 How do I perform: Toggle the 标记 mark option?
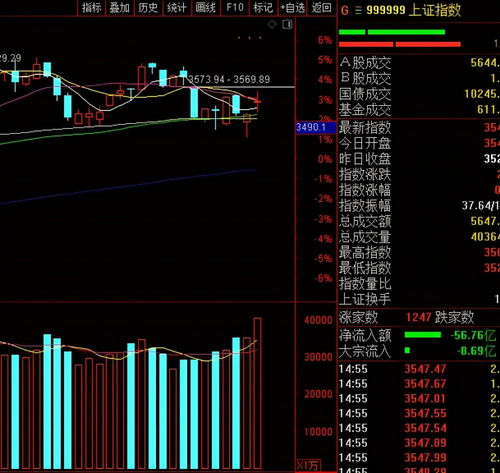click(x=263, y=7)
